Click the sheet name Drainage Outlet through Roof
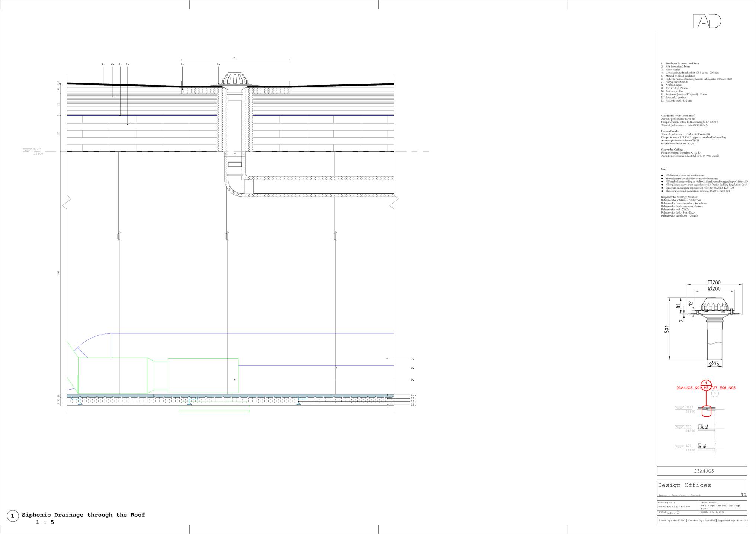The height and width of the screenshot is (534, 756). [720, 506]
